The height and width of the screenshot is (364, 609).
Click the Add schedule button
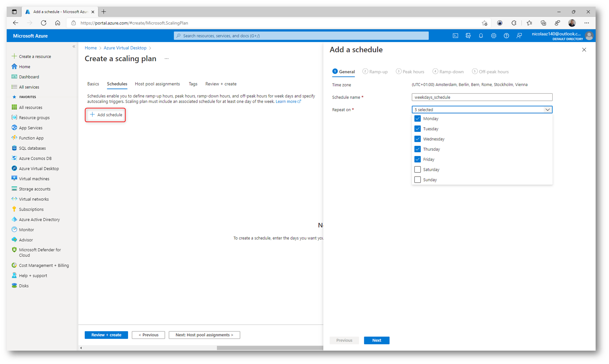click(105, 115)
